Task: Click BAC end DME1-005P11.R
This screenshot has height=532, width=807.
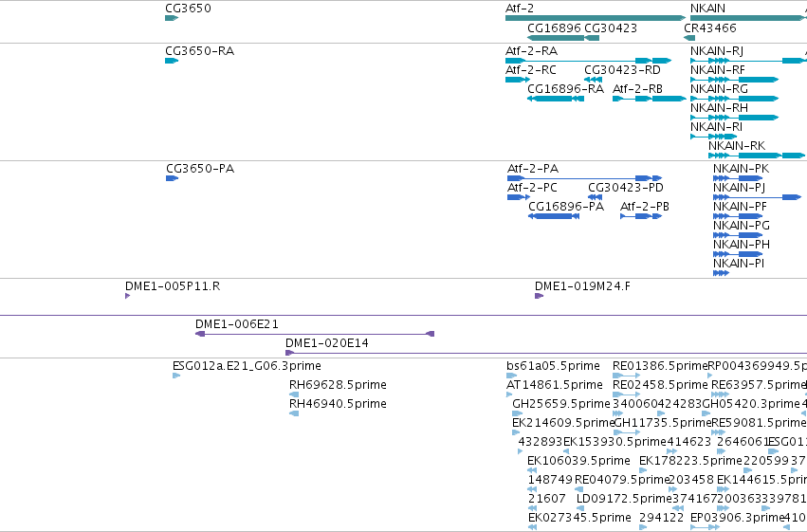Action: pyautogui.click(x=128, y=297)
